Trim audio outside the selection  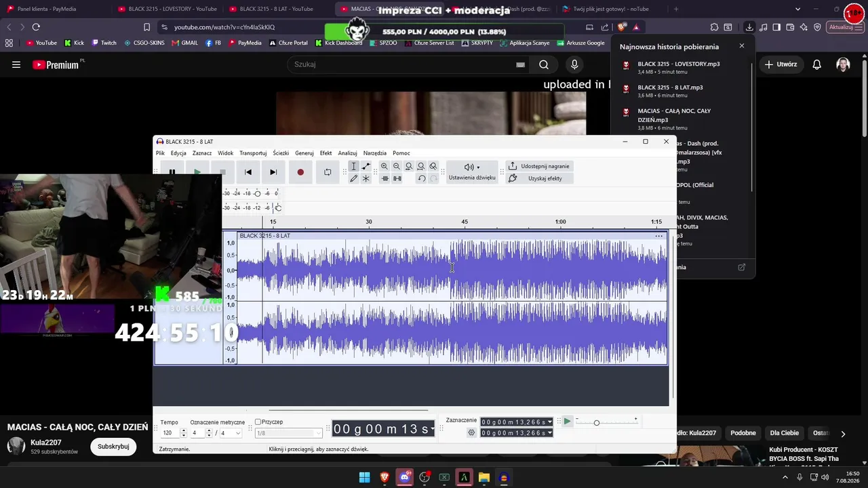[384, 178]
